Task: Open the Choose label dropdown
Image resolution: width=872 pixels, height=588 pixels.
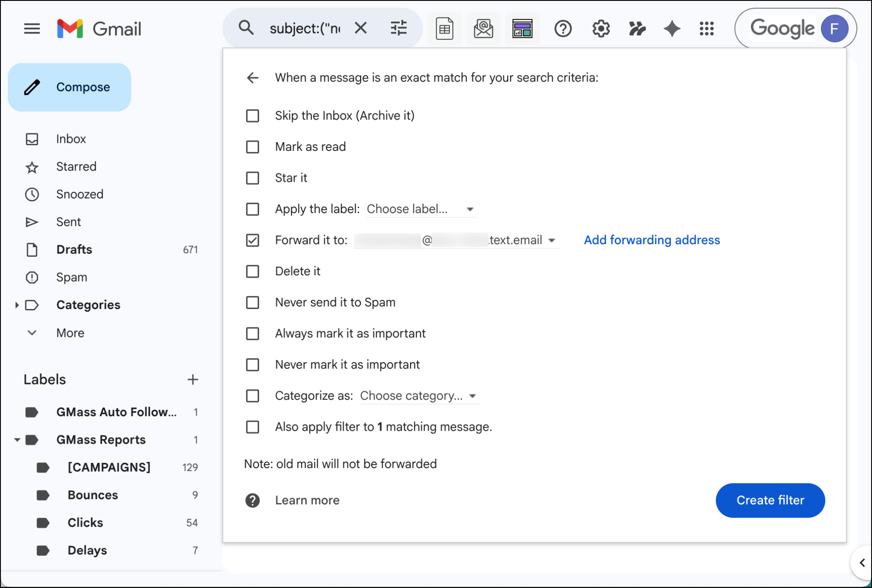Action: click(420, 209)
